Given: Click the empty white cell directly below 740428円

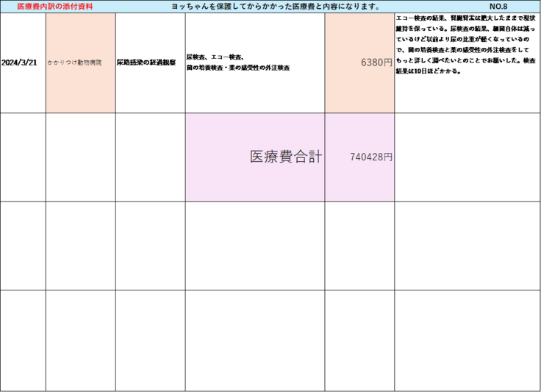Looking at the screenshot, I should pyautogui.click(x=359, y=246).
